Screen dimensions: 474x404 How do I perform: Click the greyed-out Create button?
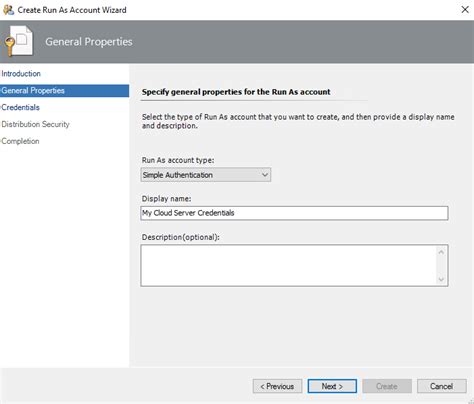click(x=387, y=386)
